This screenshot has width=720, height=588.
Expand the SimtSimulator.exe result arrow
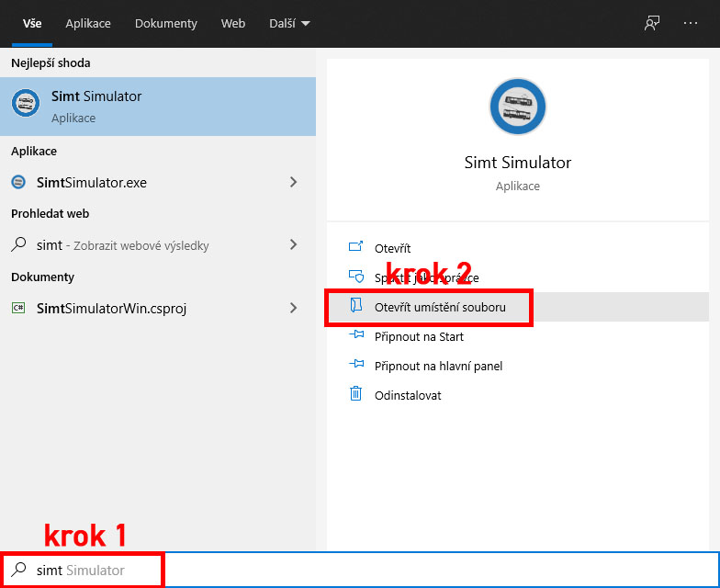[293, 182]
